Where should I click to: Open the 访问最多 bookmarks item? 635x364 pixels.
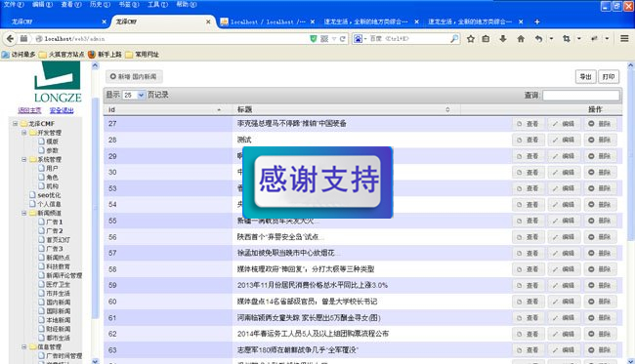point(19,55)
